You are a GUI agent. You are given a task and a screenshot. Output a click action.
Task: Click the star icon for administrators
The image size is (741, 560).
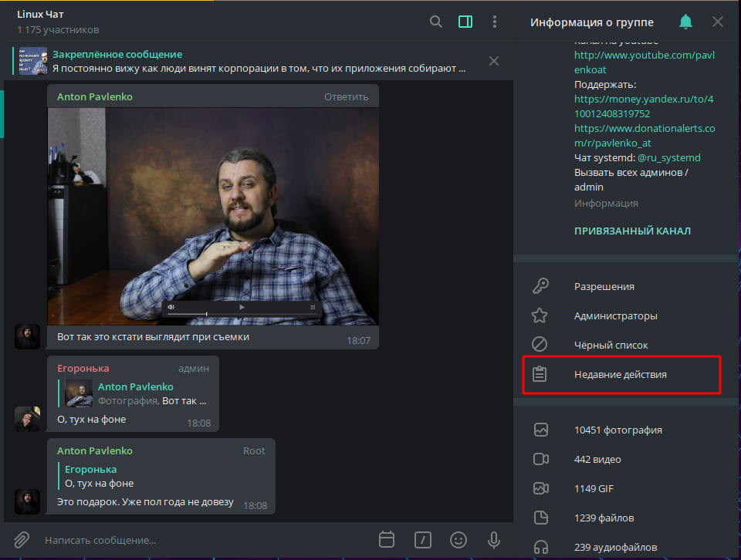coord(540,315)
